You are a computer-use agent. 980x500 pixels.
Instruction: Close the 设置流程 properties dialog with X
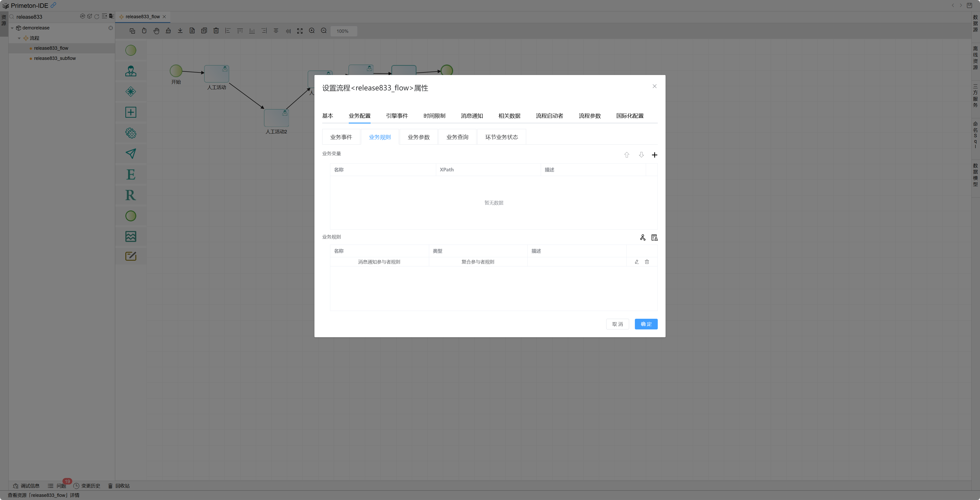[x=654, y=86]
